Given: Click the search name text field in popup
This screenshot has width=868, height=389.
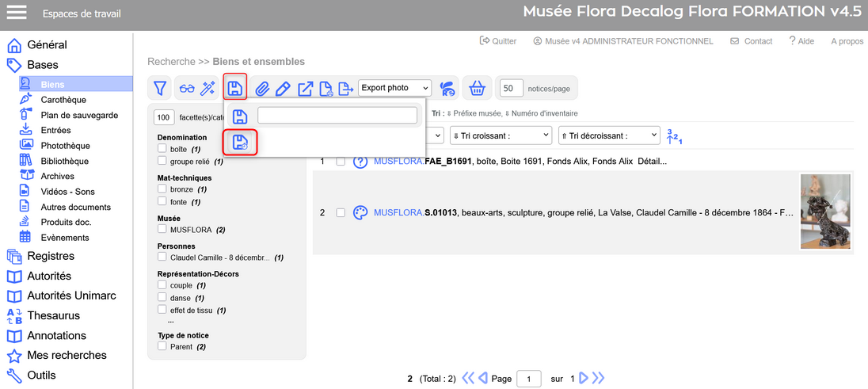Looking at the screenshot, I should (337, 116).
